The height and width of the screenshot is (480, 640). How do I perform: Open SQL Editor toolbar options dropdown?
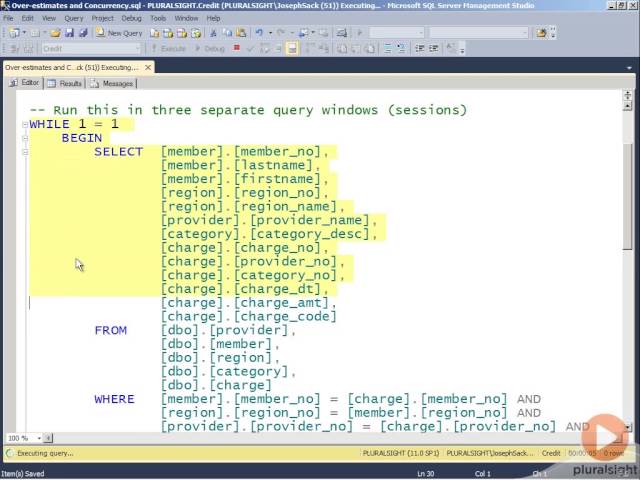coord(462,51)
